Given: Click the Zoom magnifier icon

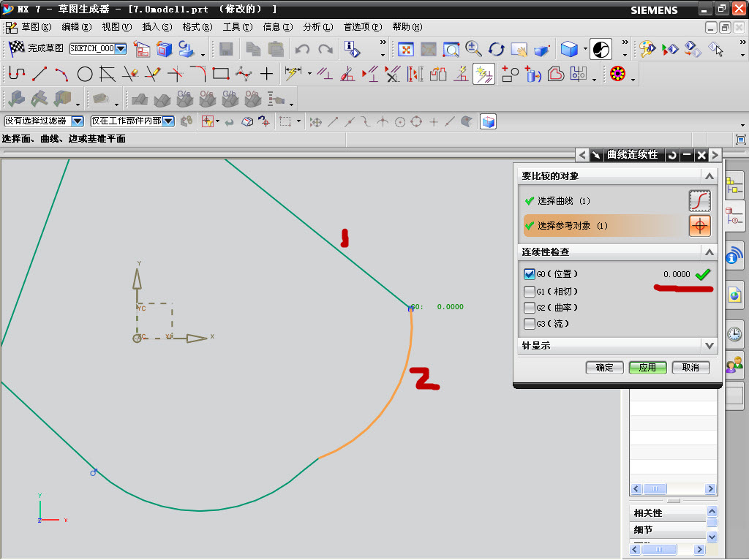Looking at the screenshot, I should pyautogui.click(x=473, y=49).
